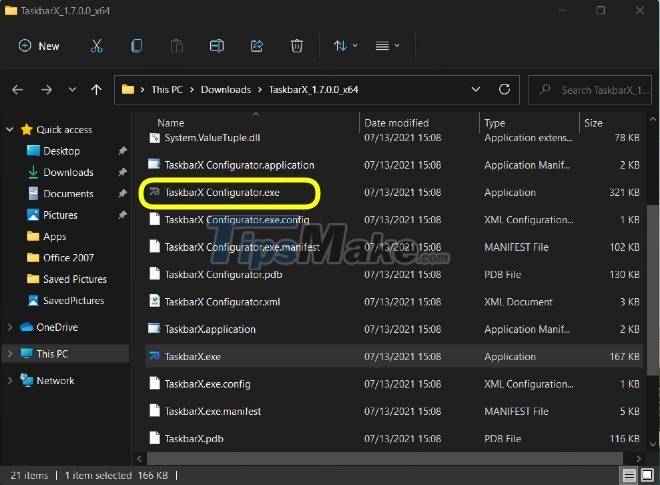Click the Cut scissors icon
The height and width of the screenshot is (485, 660).
click(x=97, y=46)
